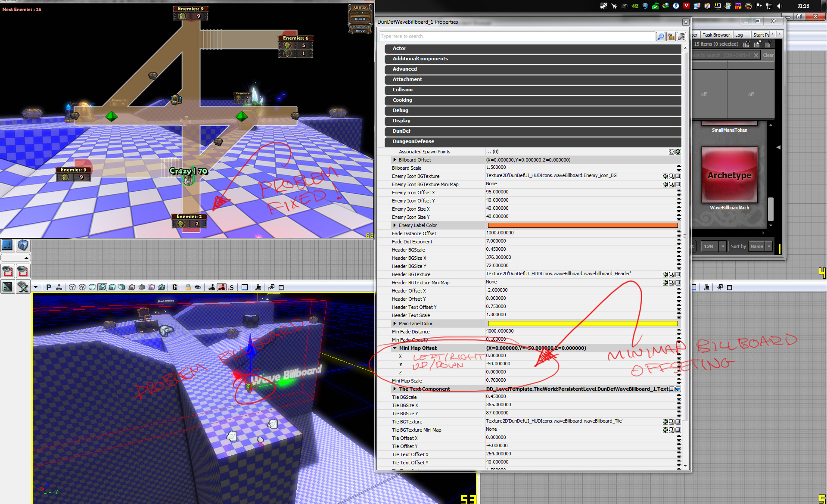Click the Mini Map Scale value field
Screen dimensions: 827x504
click(581, 380)
